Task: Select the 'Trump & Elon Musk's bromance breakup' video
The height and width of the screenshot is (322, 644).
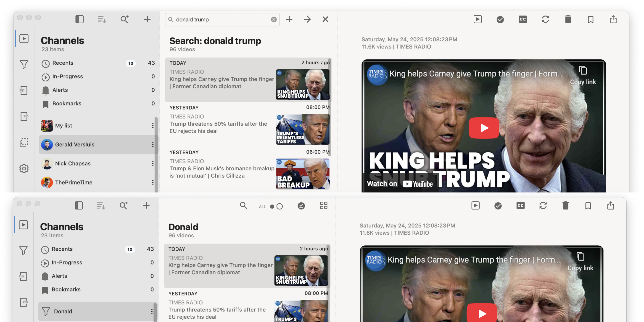Action: pos(222,172)
